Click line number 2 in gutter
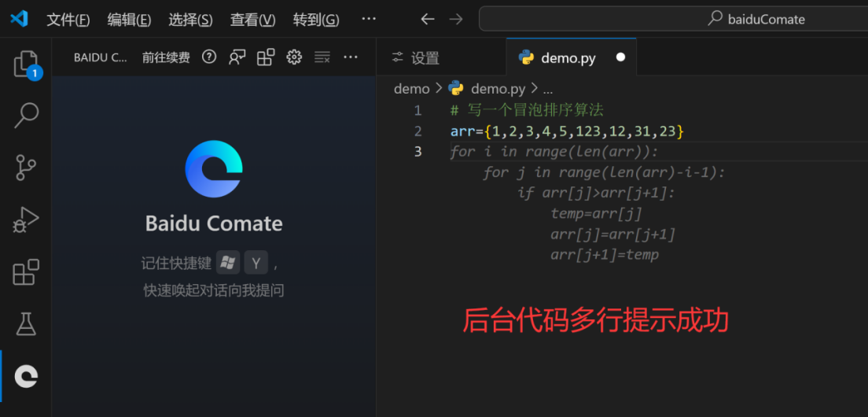The width and height of the screenshot is (868, 417). [418, 131]
